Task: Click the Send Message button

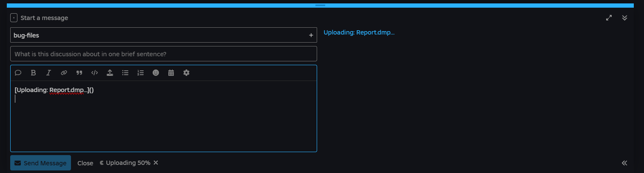Action: [40, 163]
